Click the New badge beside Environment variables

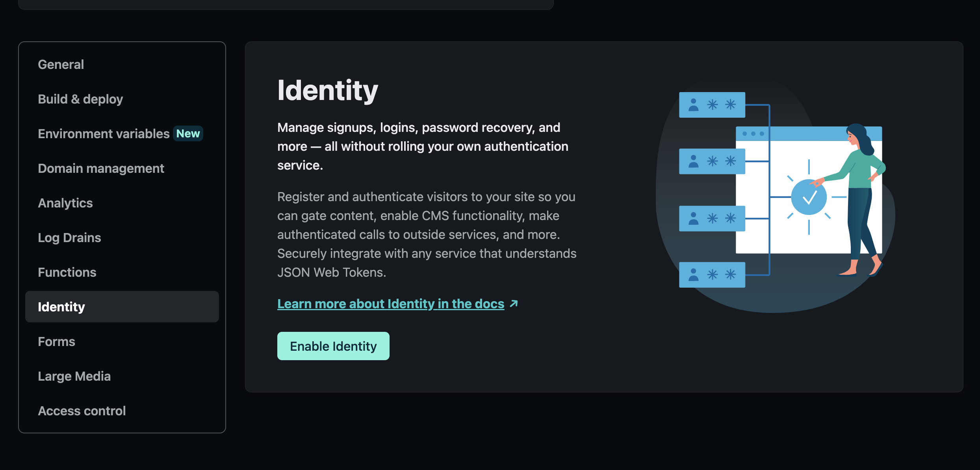click(x=188, y=133)
